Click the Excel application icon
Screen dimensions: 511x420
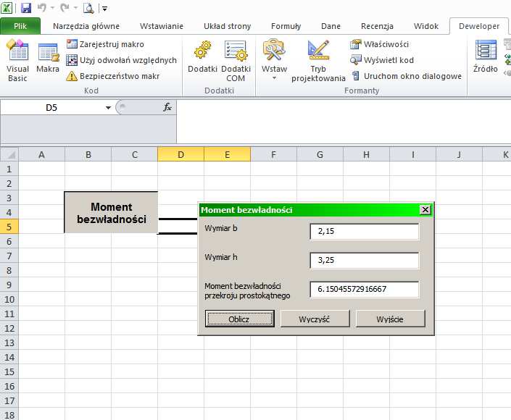(x=7, y=8)
